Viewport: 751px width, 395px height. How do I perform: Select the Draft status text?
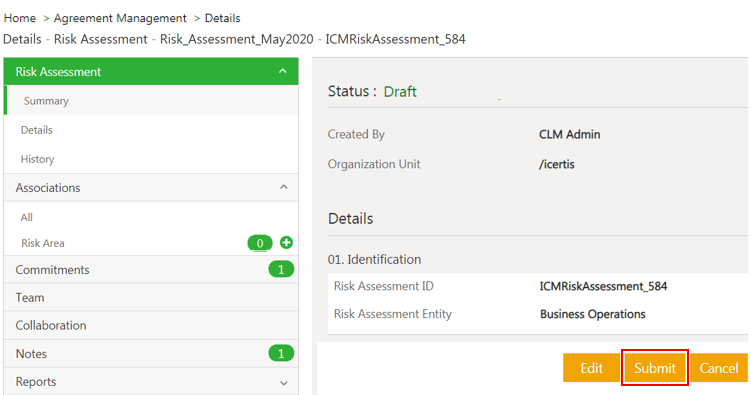point(400,91)
